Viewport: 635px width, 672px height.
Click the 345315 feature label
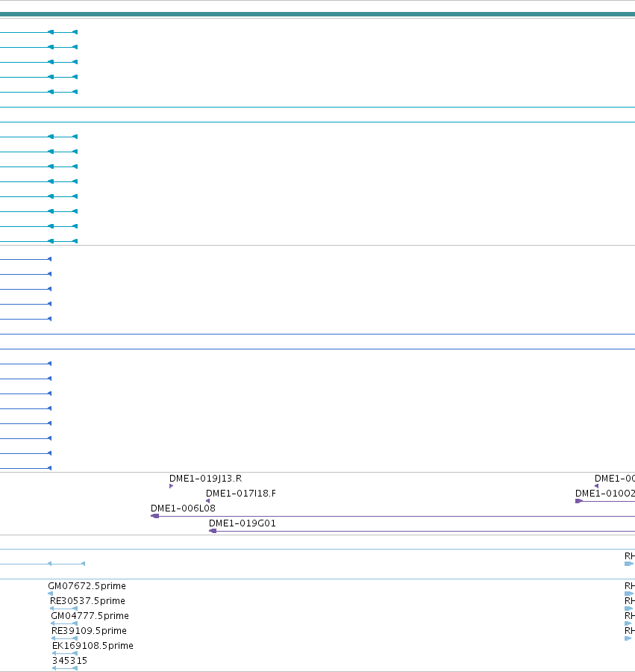tap(69, 661)
